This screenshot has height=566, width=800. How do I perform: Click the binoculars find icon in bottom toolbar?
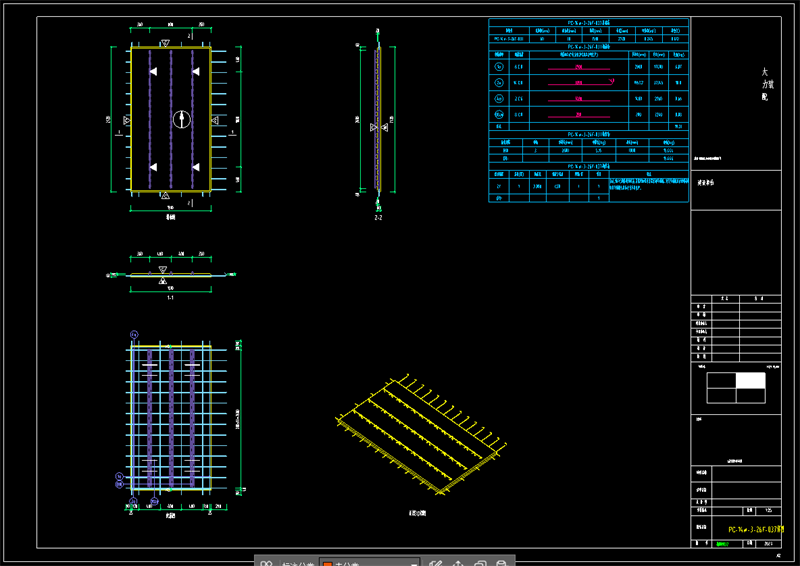266,563
